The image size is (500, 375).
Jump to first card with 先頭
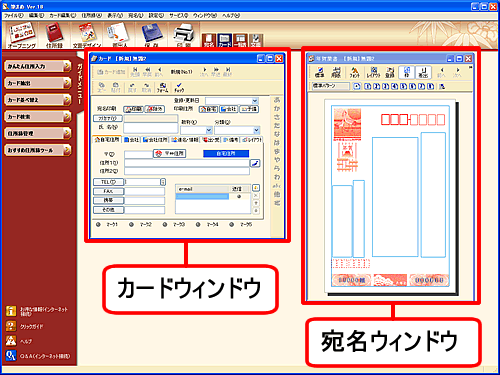pos(135,72)
